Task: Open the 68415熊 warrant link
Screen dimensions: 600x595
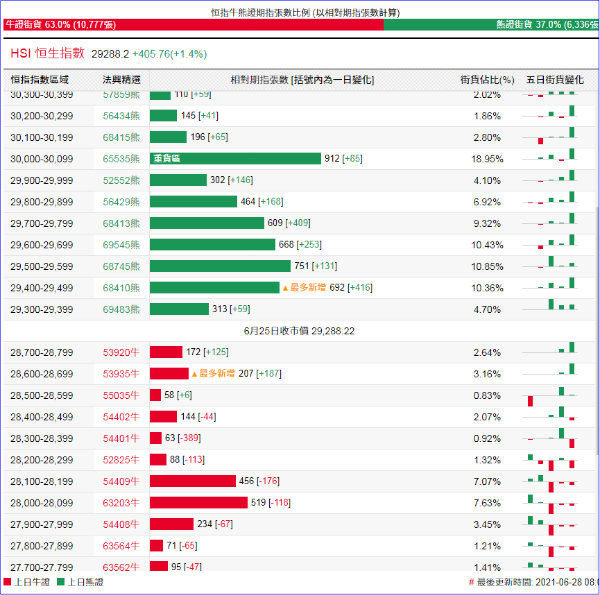Action: [121, 137]
